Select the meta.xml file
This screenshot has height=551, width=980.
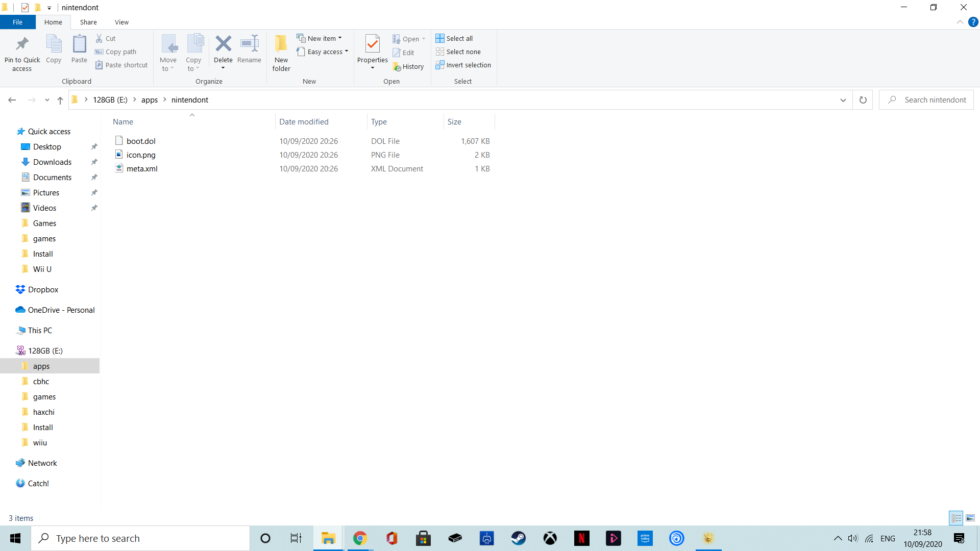point(142,168)
